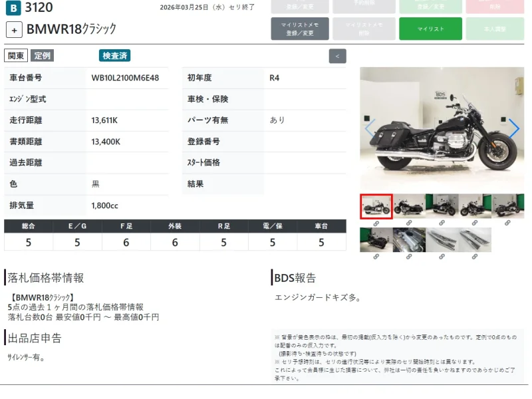This screenshot has height=399, width=532.
Task: Show next photo with right blue arrow
Action: [514, 128]
